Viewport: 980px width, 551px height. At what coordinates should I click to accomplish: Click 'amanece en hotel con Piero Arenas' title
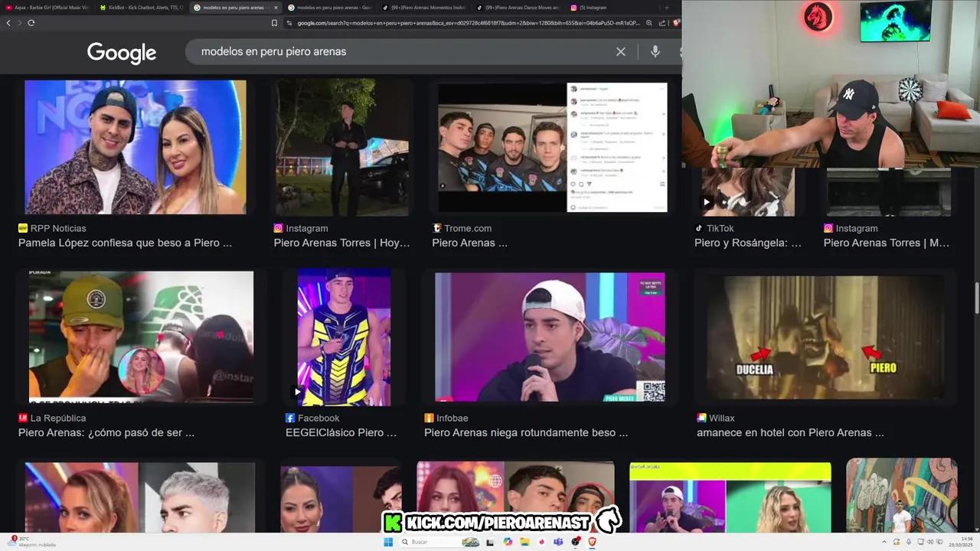tap(790, 432)
